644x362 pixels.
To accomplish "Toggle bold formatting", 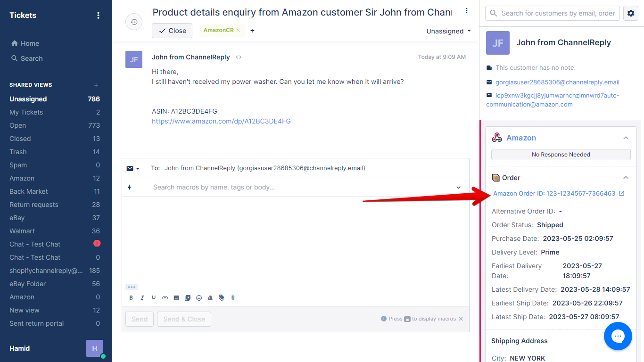I will [x=131, y=298].
